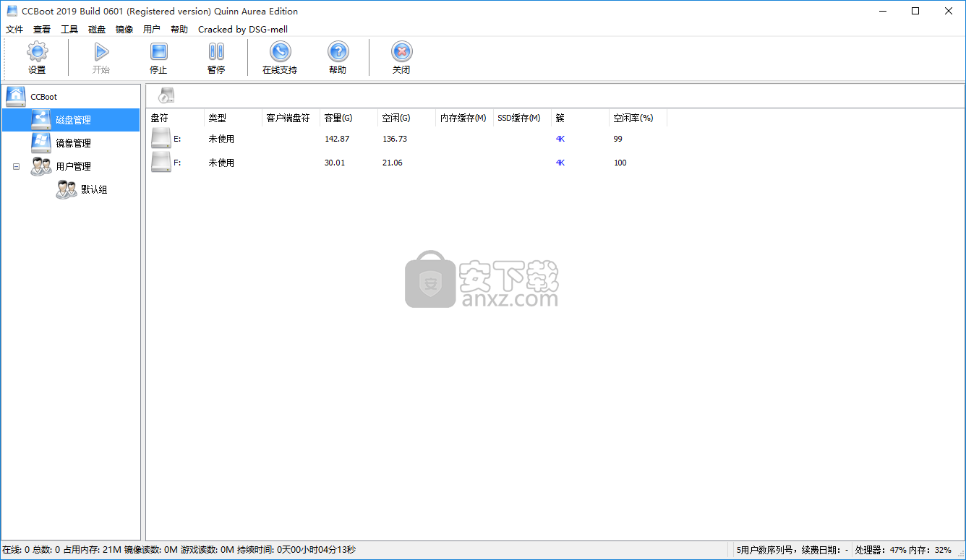Open the 镜像 menu
Viewport: 966px width, 560px height.
124,30
